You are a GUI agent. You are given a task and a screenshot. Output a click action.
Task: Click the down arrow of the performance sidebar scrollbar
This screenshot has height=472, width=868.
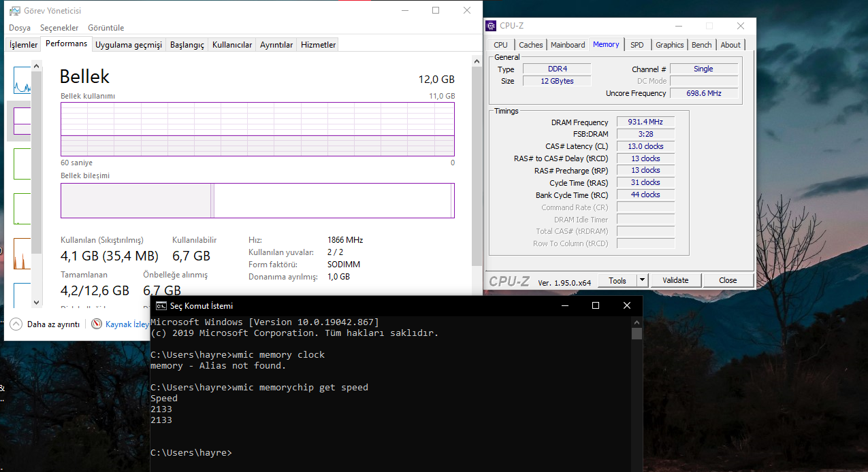[37, 303]
